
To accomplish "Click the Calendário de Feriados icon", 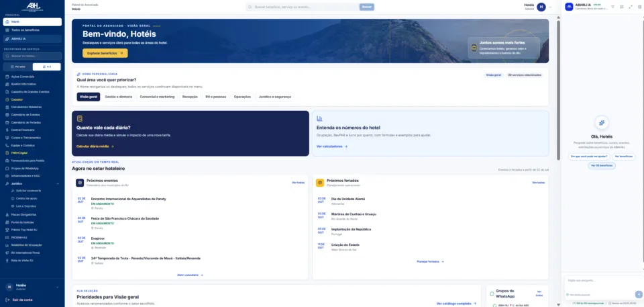I will point(7,122).
